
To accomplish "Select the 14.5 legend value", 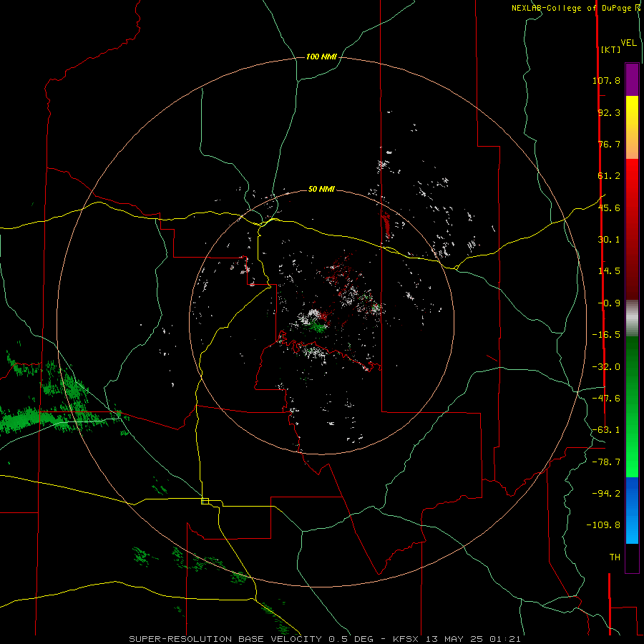I will pos(609,271).
